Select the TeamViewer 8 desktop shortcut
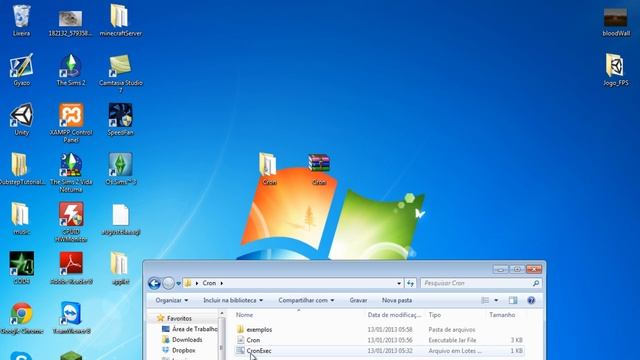 tap(71, 318)
